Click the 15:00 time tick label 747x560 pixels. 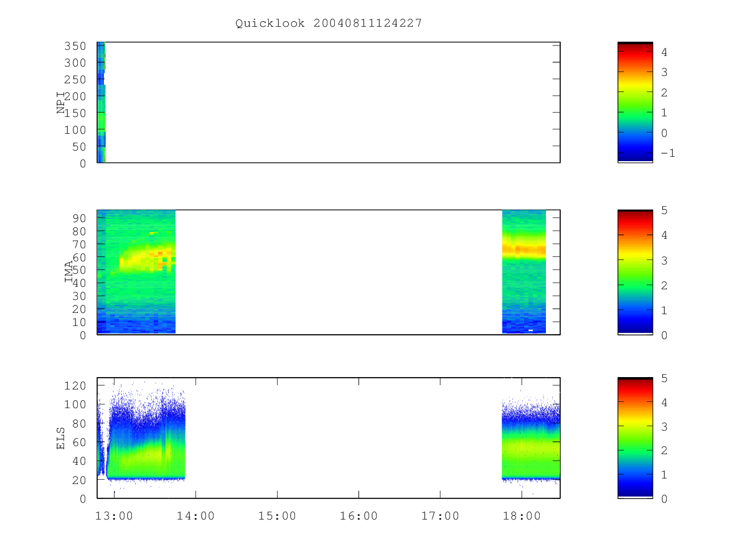pyautogui.click(x=277, y=516)
